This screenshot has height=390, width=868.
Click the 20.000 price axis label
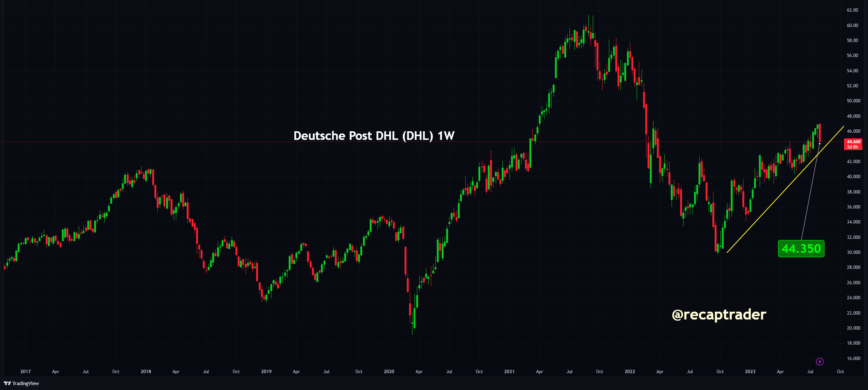(853, 328)
